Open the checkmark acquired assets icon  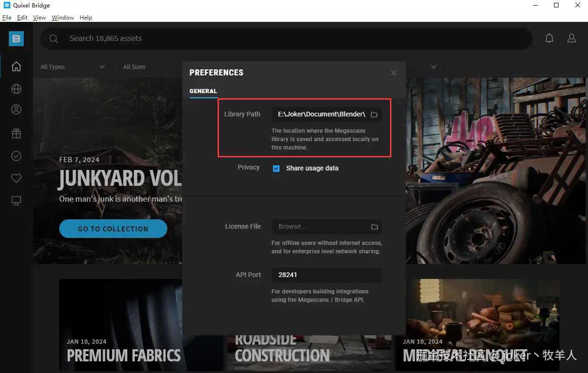(x=16, y=156)
